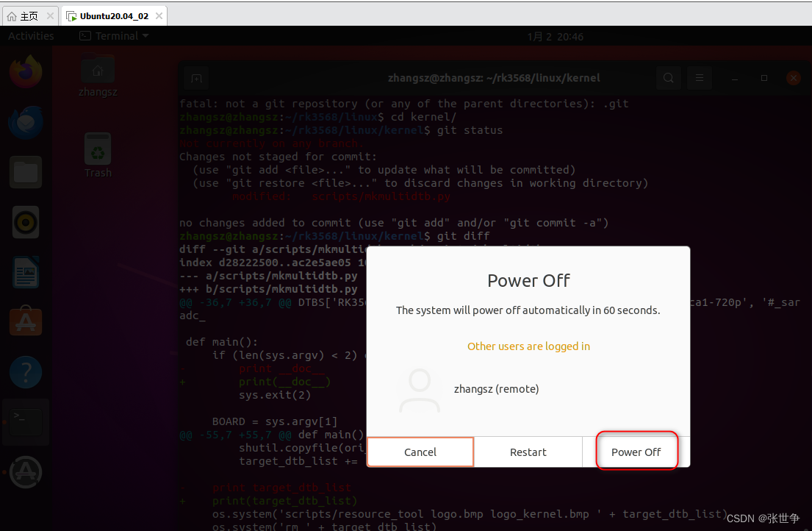The height and width of the screenshot is (531, 812).
Task: Switch to the 主页 home tab
Action: (x=29, y=16)
